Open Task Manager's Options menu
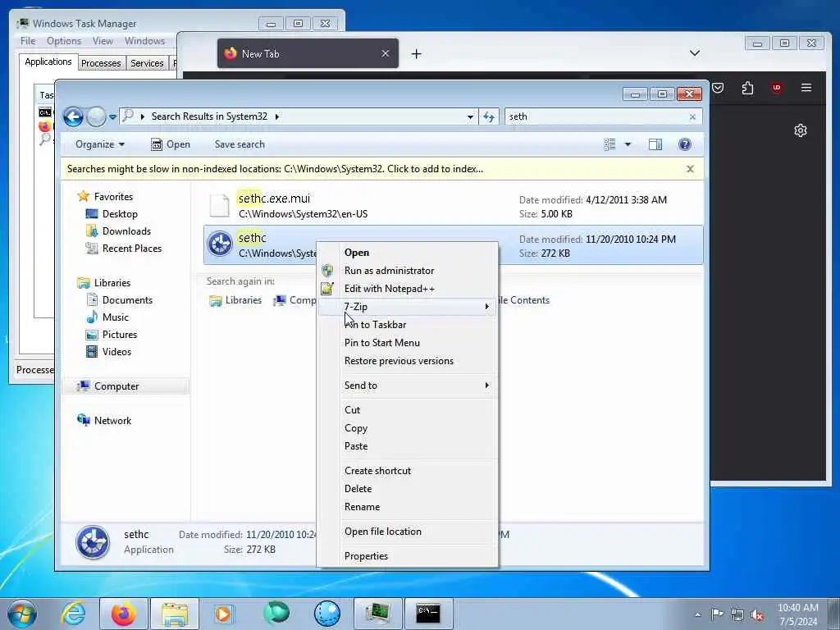The width and height of the screenshot is (840, 630). click(x=64, y=41)
